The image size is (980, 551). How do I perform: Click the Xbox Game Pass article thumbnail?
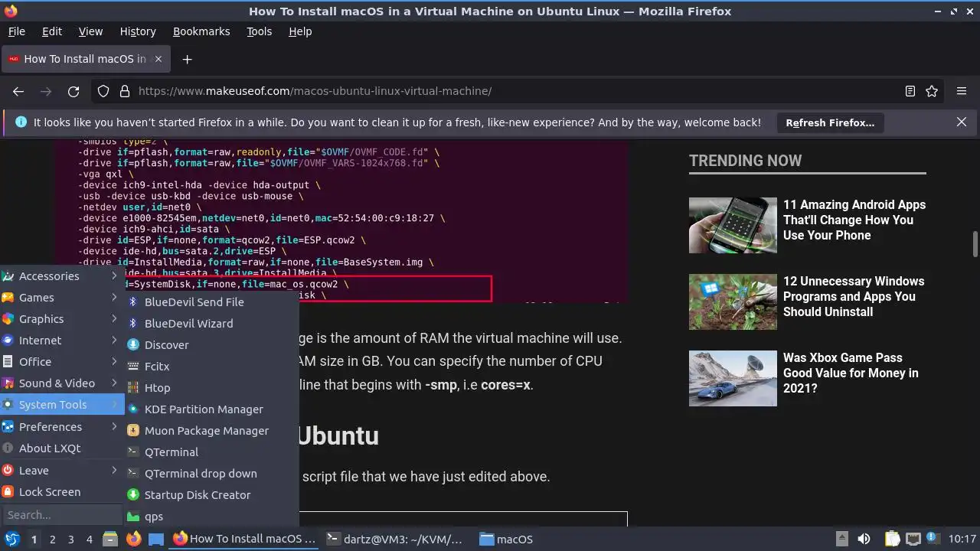click(733, 379)
